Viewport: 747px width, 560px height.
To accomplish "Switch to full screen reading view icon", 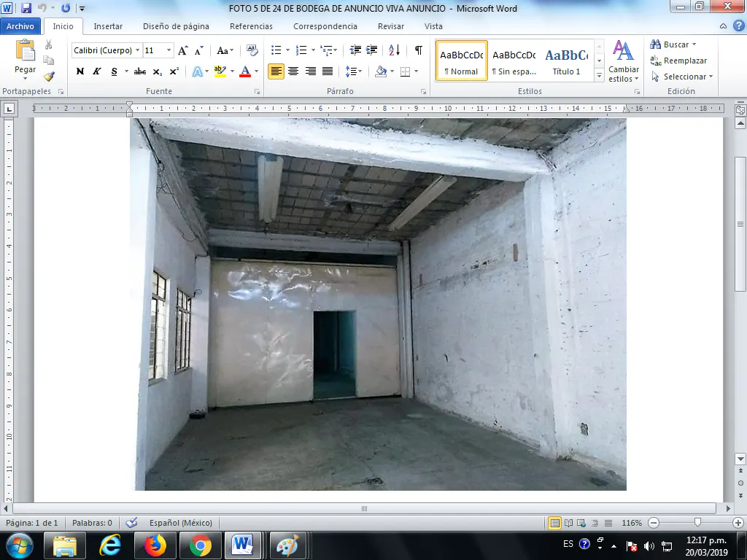I will pos(568,523).
